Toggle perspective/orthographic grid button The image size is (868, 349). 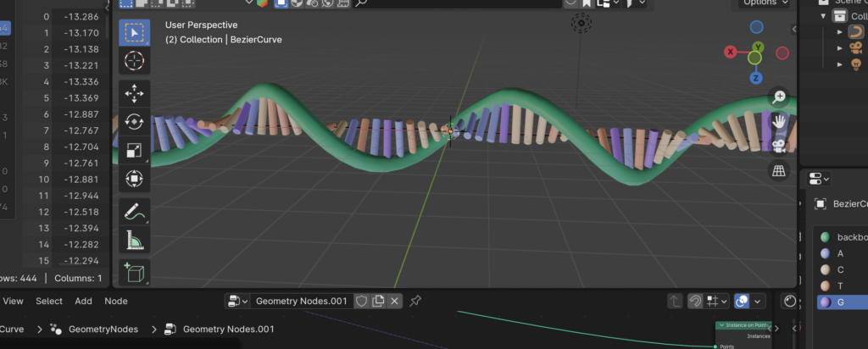click(x=779, y=171)
